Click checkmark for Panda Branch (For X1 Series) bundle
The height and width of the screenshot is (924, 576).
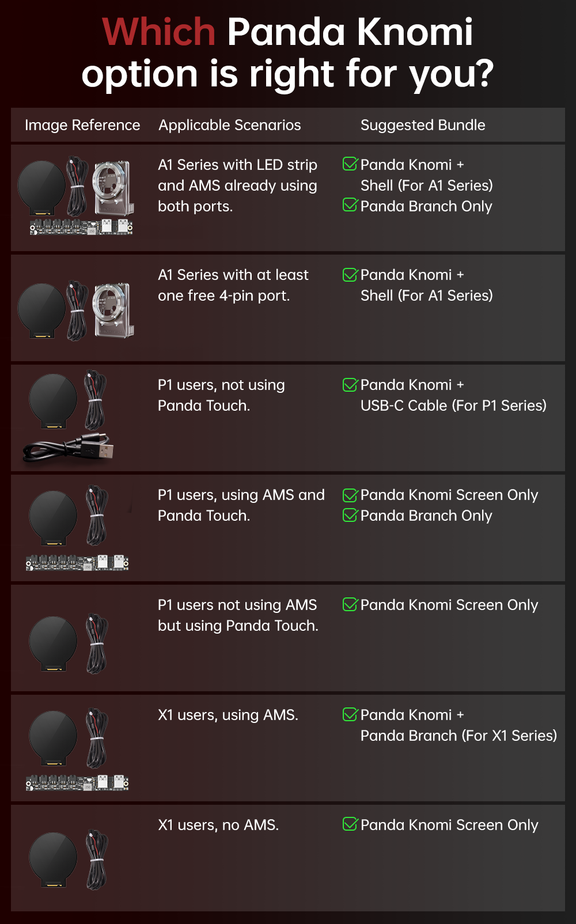tap(350, 714)
